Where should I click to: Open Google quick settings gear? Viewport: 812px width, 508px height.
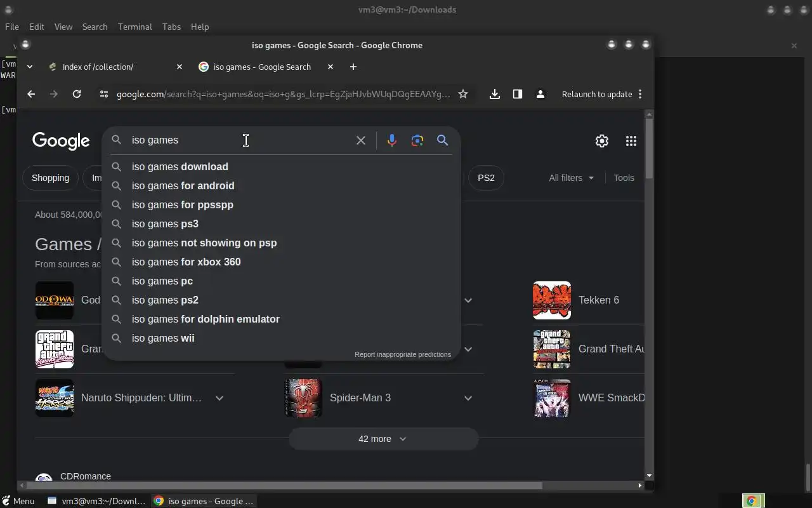602,141
